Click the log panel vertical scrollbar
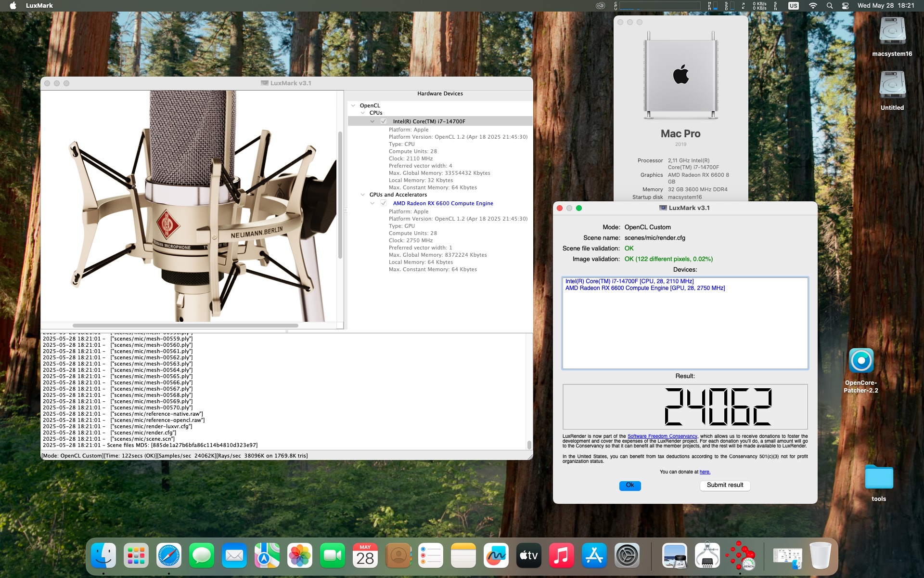 [x=529, y=445]
